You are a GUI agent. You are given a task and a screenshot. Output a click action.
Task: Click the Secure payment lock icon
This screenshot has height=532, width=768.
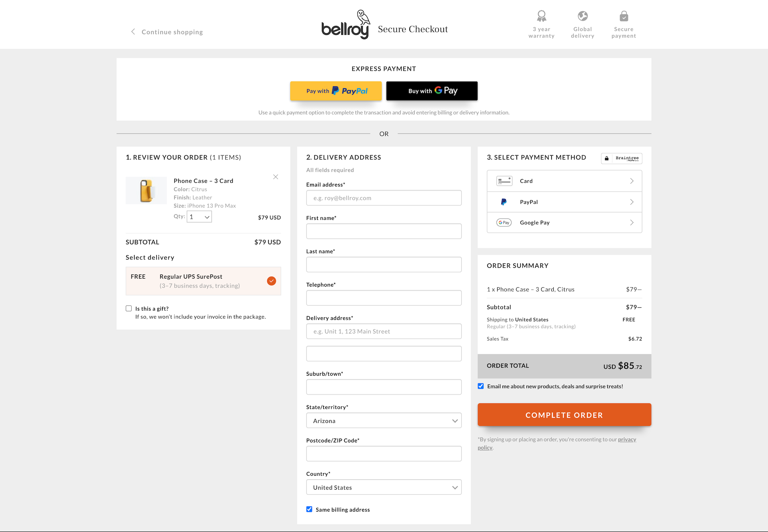624,16
